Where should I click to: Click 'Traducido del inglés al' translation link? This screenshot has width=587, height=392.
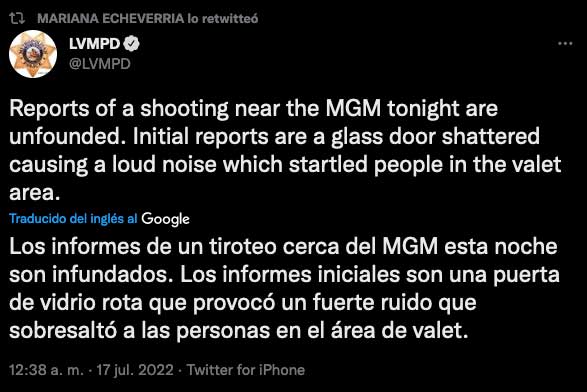[x=73, y=218]
